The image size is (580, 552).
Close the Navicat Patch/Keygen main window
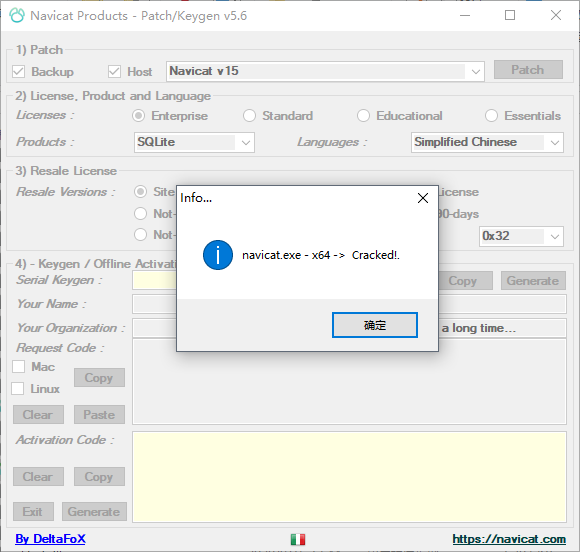pos(556,16)
